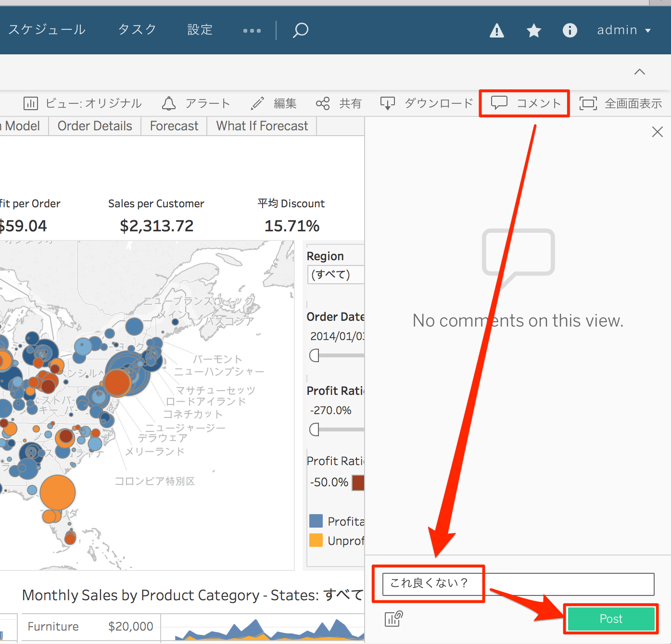The height and width of the screenshot is (644, 671).
Task: Open the information icon in the header
Action: click(570, 30)
